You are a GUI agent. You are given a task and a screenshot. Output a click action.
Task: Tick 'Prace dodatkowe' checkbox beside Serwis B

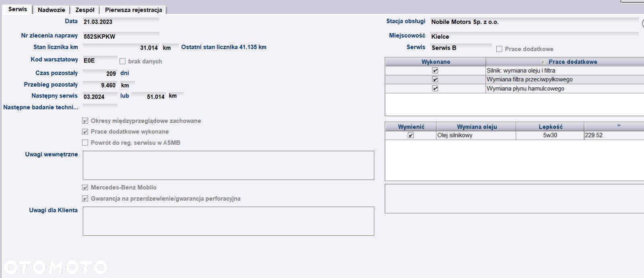[x=499, y=49]
